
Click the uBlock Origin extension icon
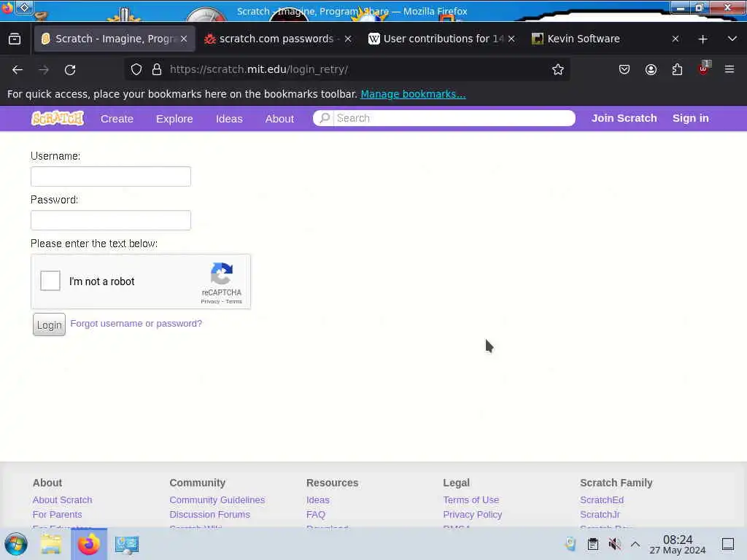[x=704, y=69]
